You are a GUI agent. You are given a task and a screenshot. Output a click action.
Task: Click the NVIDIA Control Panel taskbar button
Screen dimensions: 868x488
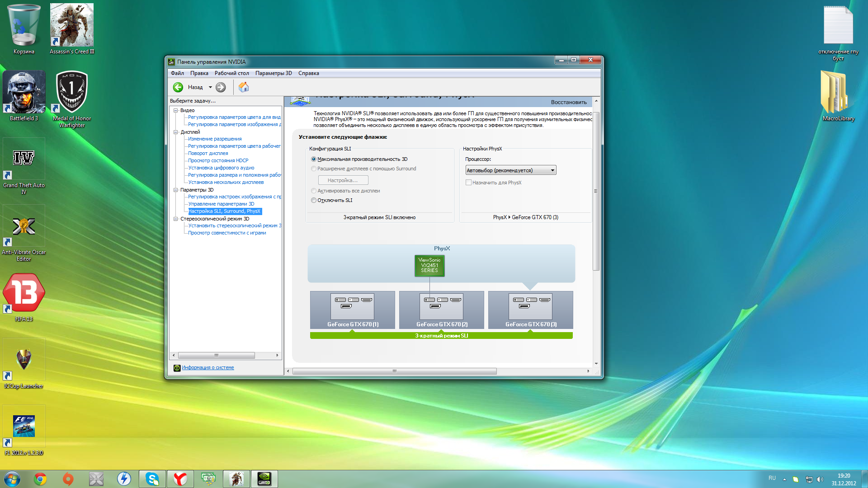264,479
